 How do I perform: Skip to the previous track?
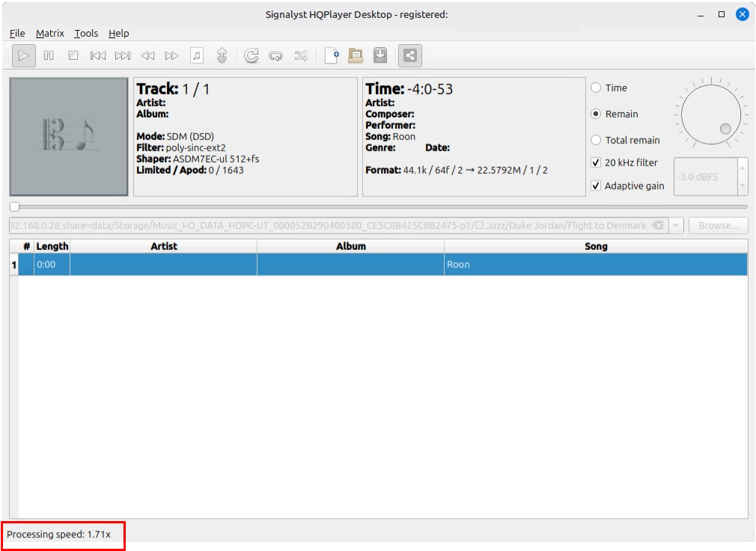pos(98,56)
